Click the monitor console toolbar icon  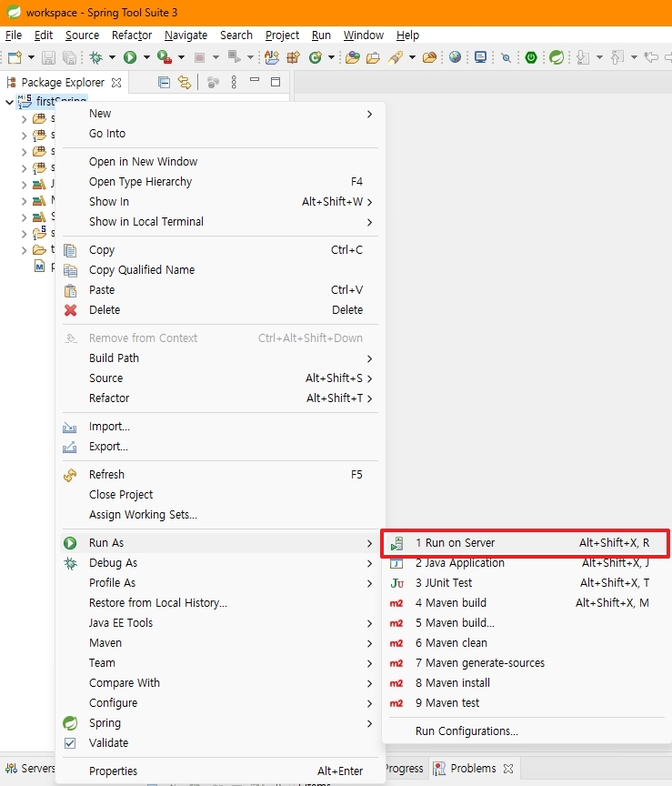(480, 57)
